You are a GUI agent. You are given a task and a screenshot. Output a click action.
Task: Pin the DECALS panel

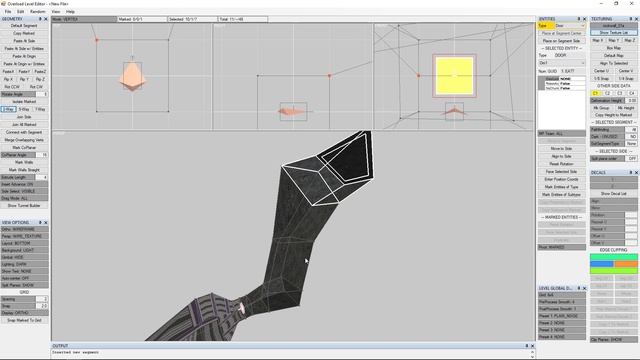click(631, 172)
